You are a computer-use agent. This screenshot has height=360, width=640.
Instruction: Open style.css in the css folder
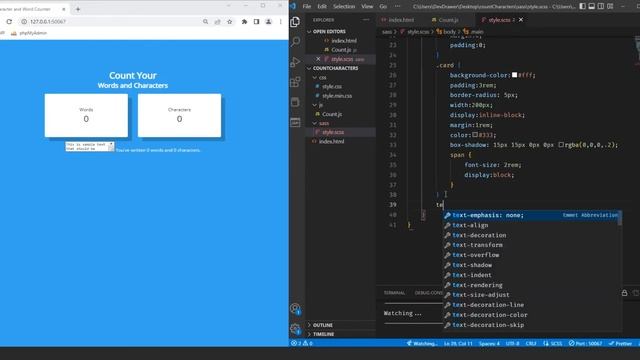(331, 87)
